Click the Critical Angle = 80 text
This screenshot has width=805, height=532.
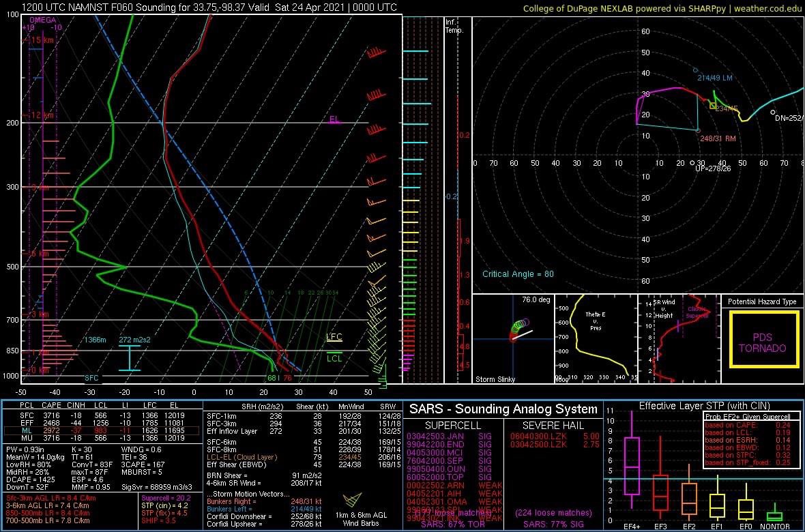[x=518, y=274]
